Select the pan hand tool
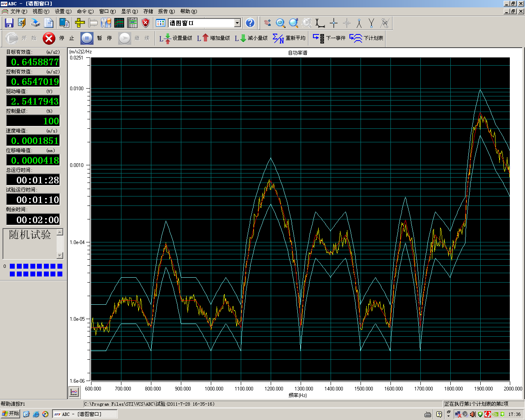 (x=267, y=23)
